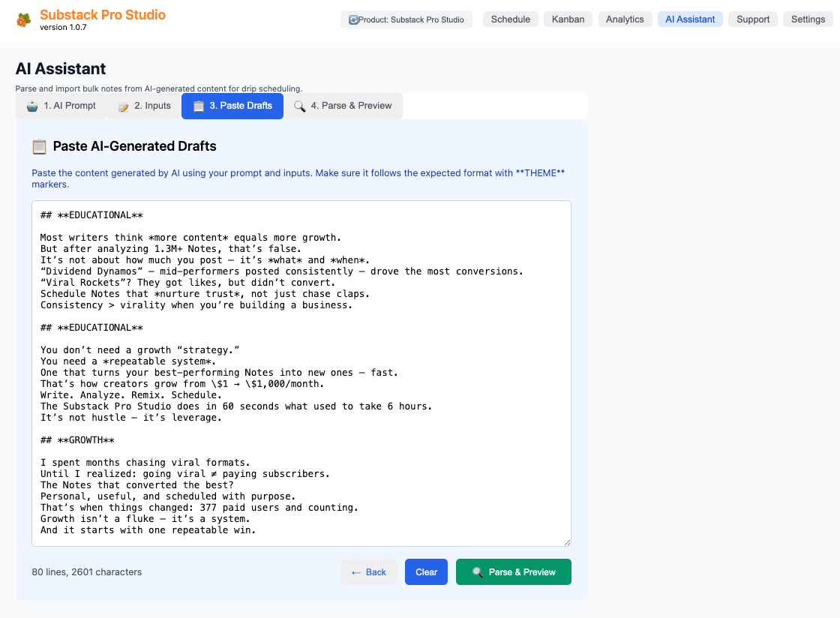Image resolution: width=840 pixels, height=618 pixels.
Task: Go to the 4. Parse & Preview tab
Action: pyautogui.click(x=343, y=106)
